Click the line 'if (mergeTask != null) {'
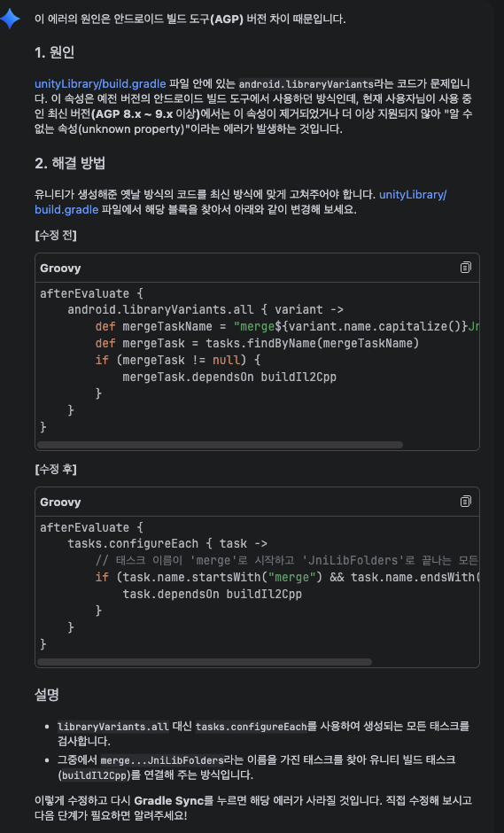504x833 pixels. [177, 360]
